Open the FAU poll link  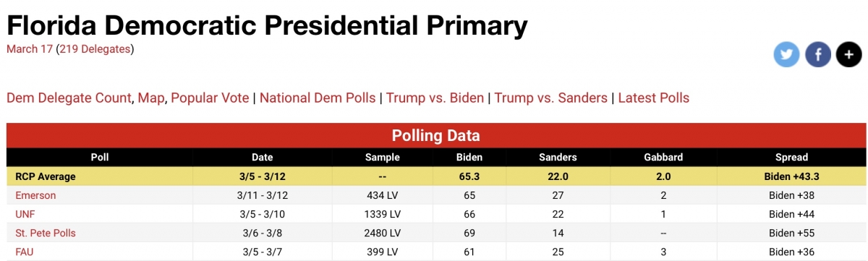pos(25,252)
